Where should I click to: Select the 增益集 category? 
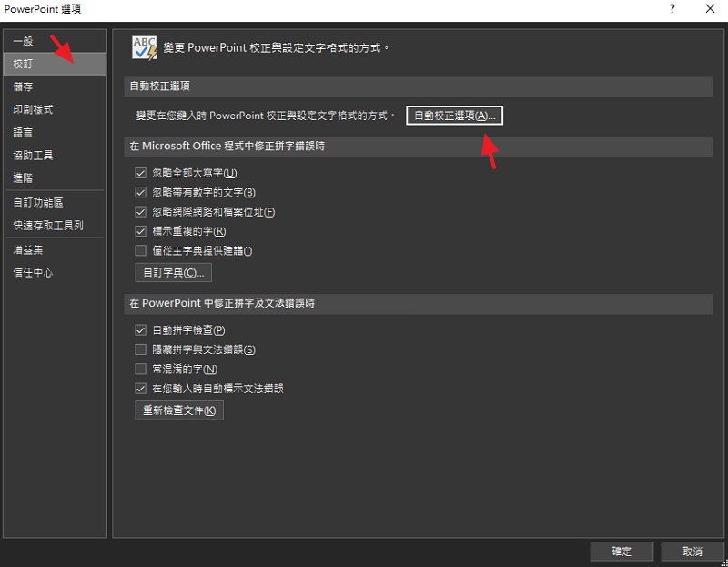coord(55,250)
